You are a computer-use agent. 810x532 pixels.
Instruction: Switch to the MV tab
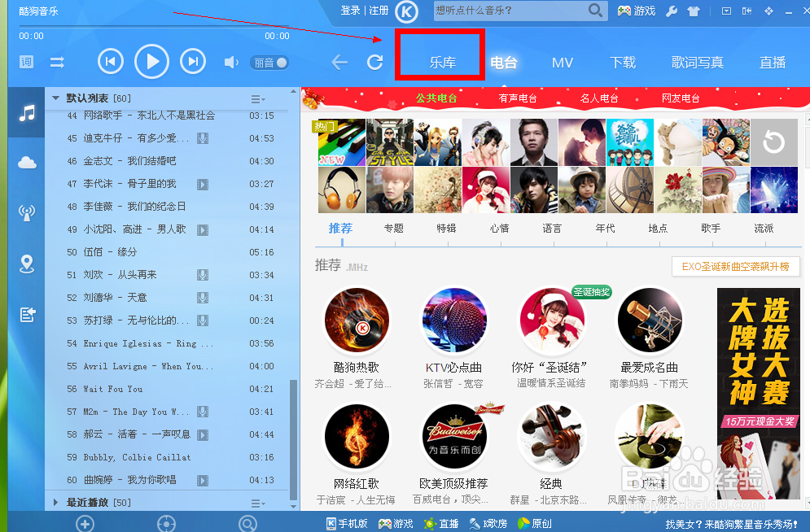click(x=563, y=62)
